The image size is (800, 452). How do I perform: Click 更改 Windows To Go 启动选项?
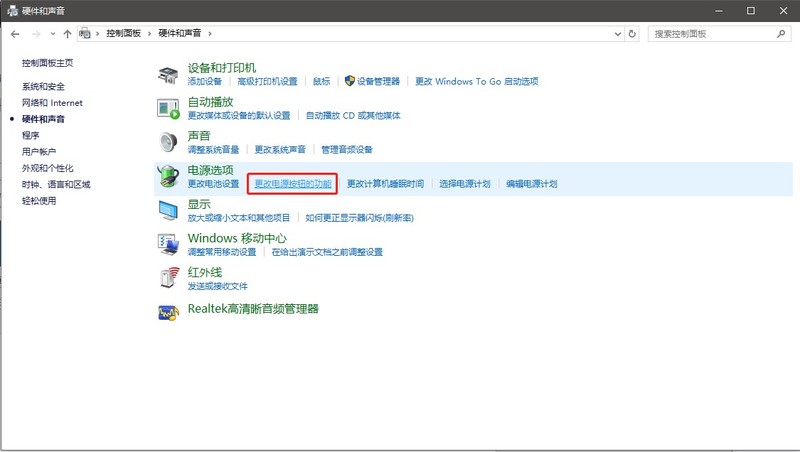coord(477,81)
